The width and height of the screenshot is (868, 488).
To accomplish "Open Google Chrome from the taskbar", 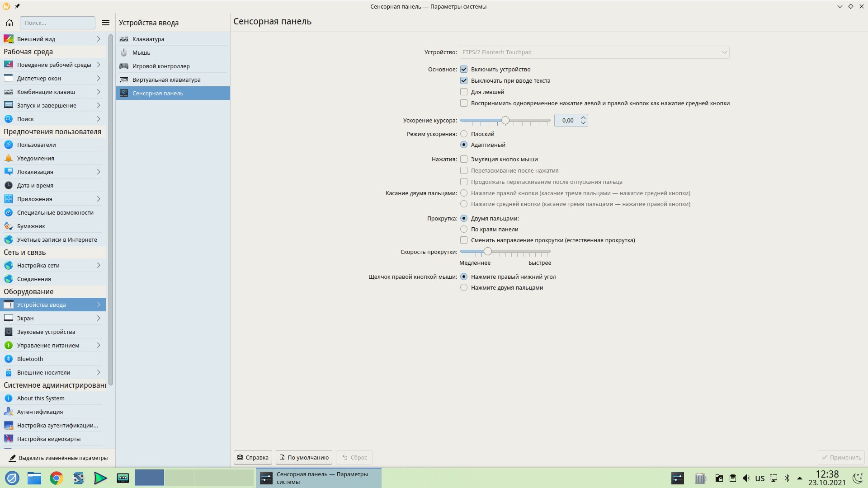I will click(x=56, y=478).
